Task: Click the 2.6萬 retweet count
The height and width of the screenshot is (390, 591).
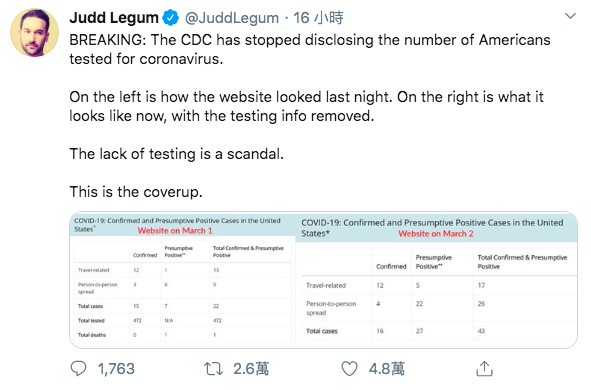Action: pyautogui.click(x=251, y=369)
